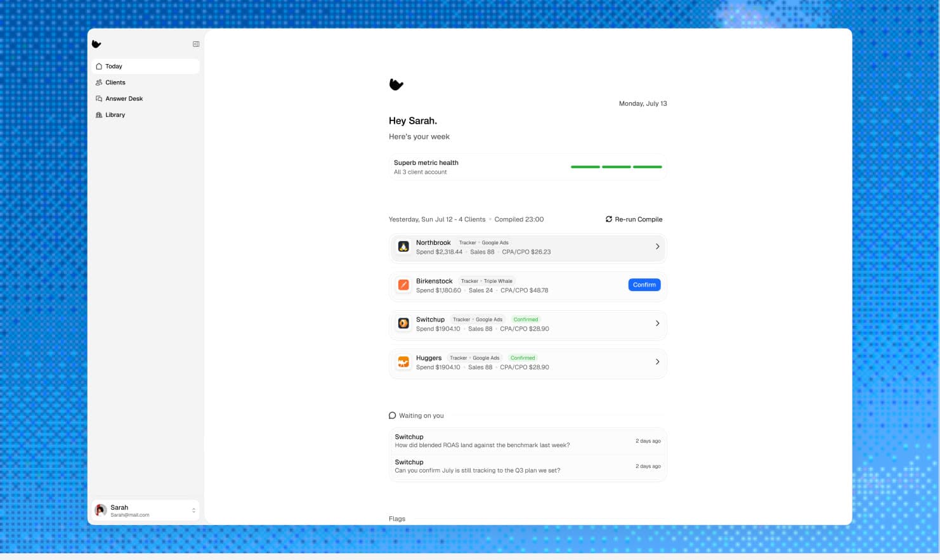Screen dimensions: 940x560
Task: Click the Huggers Confirmed badge
Action: click(x=523, y=358)
